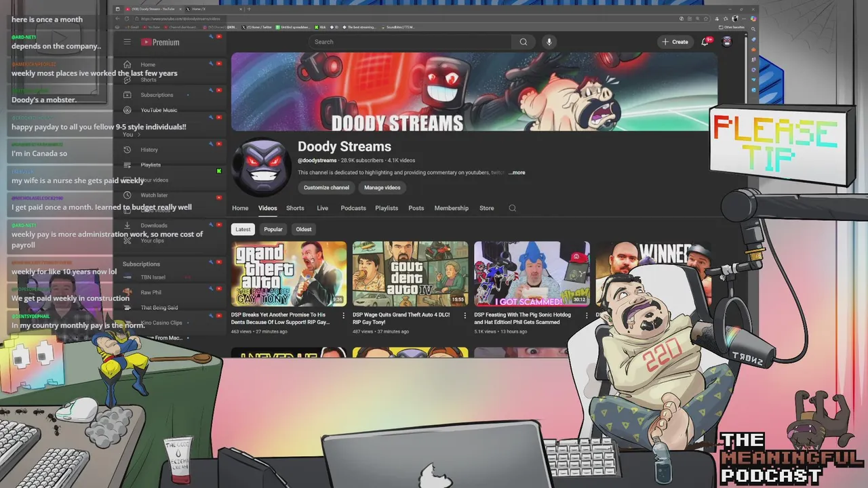The image size is (868, 488).
Task: Switch to the Shorts channel tab
Action: click(x=295, y=208)
